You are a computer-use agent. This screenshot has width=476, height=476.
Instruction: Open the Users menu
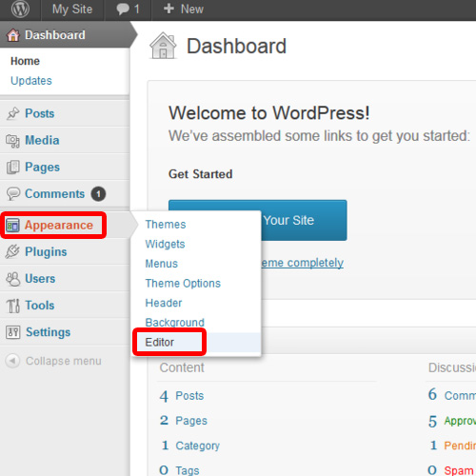click(40, 279)
